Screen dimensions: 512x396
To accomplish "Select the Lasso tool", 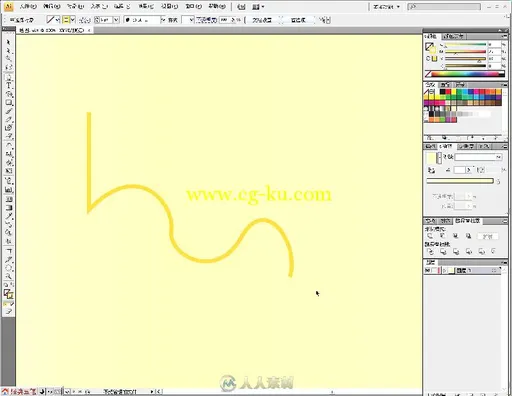I will 8,67.
